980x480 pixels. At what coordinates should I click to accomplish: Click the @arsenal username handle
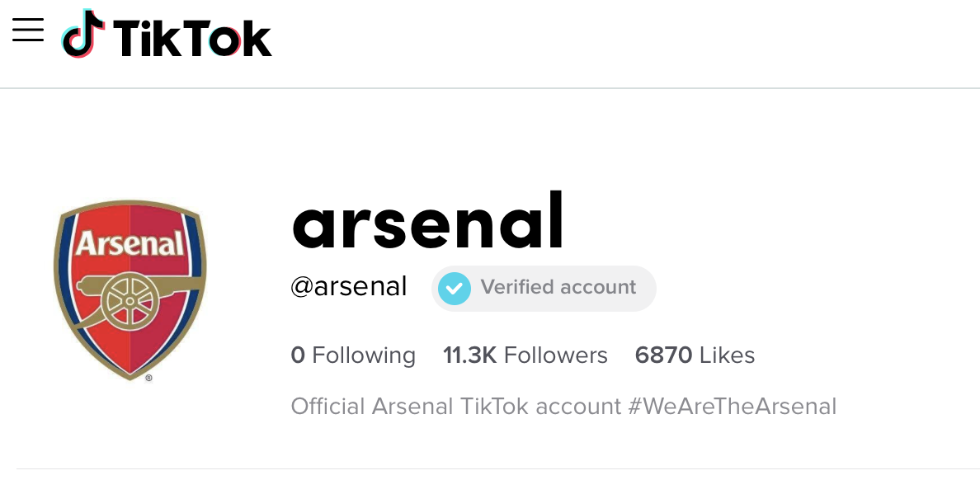click(349, 287)
